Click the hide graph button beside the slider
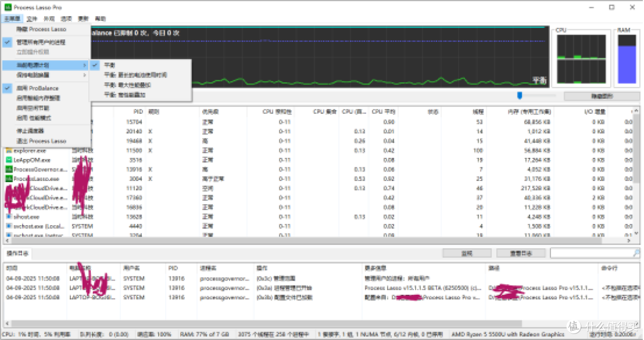The height and width of the screenshot is (340, 644). [602, 96]
